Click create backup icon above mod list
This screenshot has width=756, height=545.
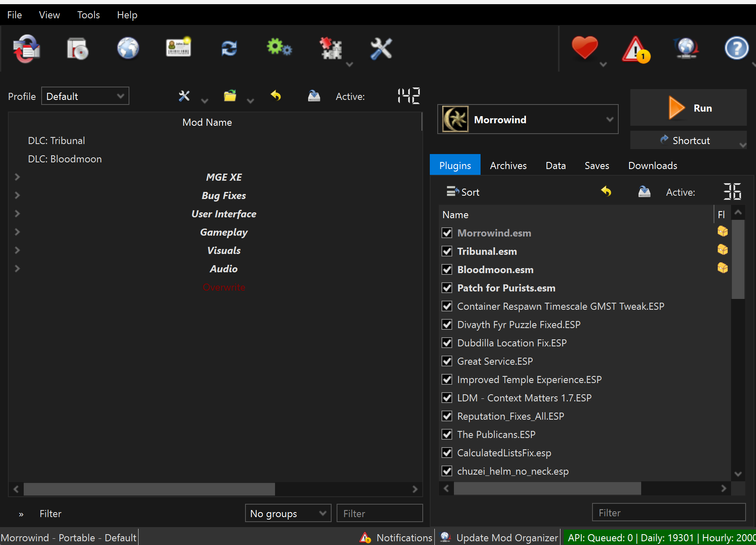314,96
